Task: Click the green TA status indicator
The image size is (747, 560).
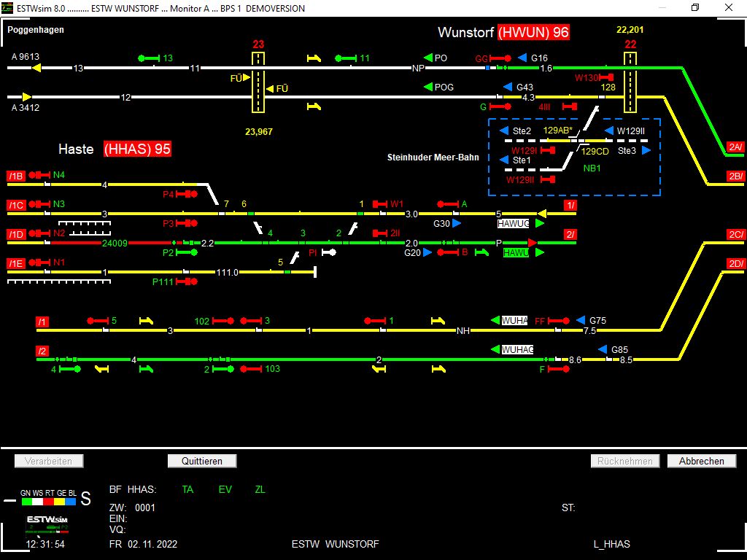Action: pyautogui.click(x=187, y=490)
